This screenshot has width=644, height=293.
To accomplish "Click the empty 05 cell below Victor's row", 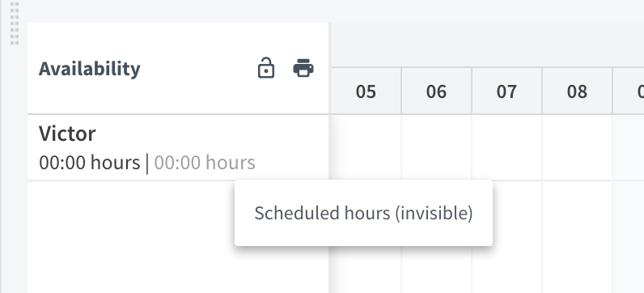I will (x=366, y=270).
